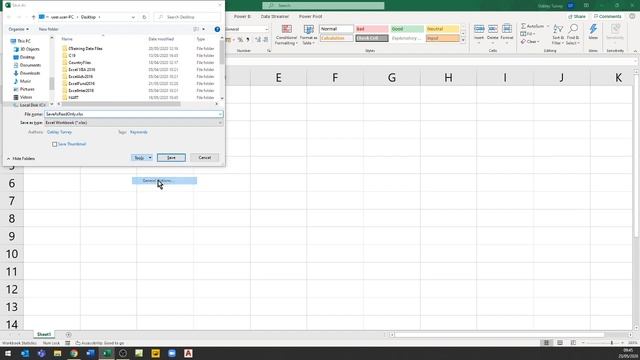Cancel the Save As dialog

coord(204,158)
